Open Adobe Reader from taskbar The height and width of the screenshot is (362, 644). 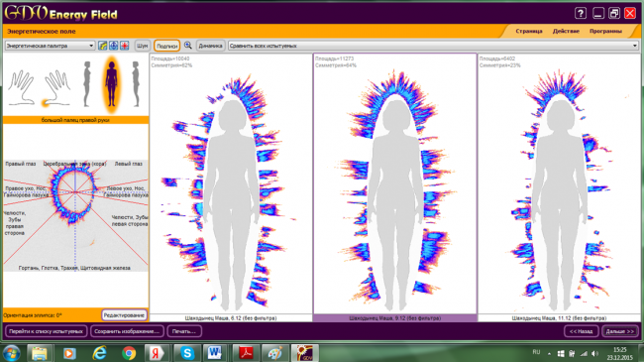click(246, 353)
